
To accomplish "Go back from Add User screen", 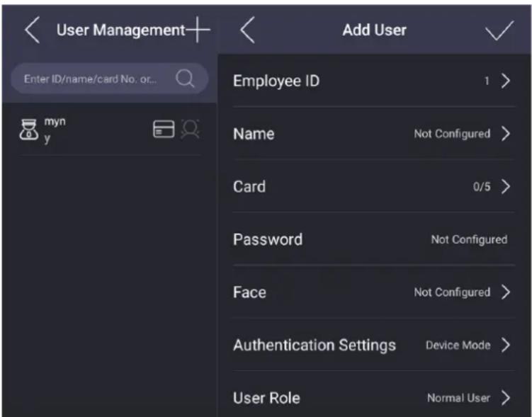I will pyautogui.click(x=248, y=30).
